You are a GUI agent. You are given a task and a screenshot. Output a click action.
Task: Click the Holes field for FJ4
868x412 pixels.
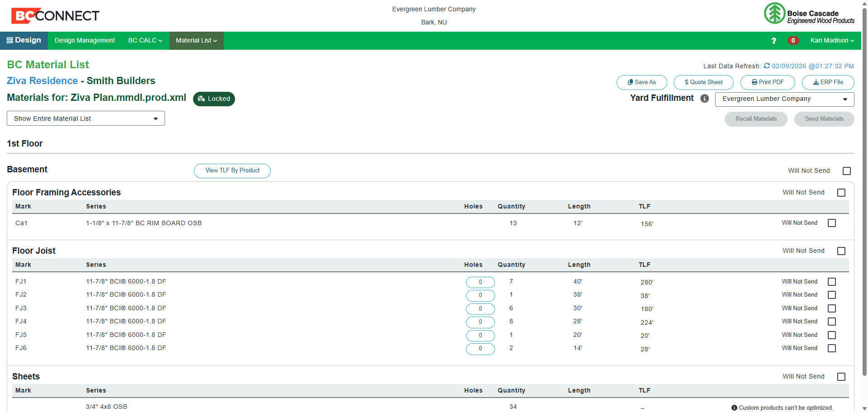click(x=480, y=322)
